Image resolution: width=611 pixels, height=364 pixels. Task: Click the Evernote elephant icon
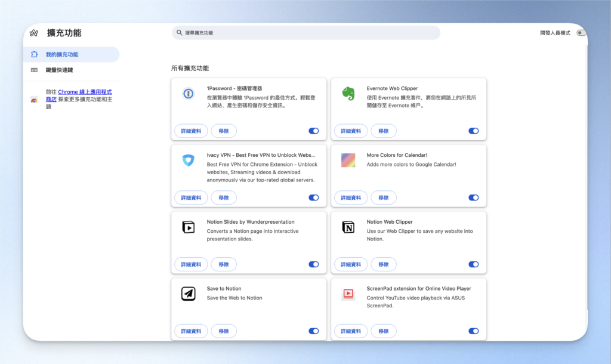click(x=348, y=94)
